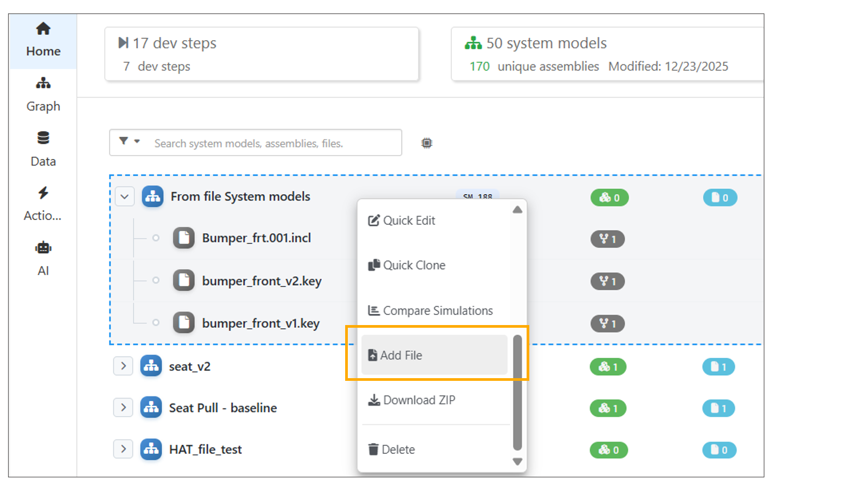
Task: Click the search system models input field
Action: coord(274,143)
